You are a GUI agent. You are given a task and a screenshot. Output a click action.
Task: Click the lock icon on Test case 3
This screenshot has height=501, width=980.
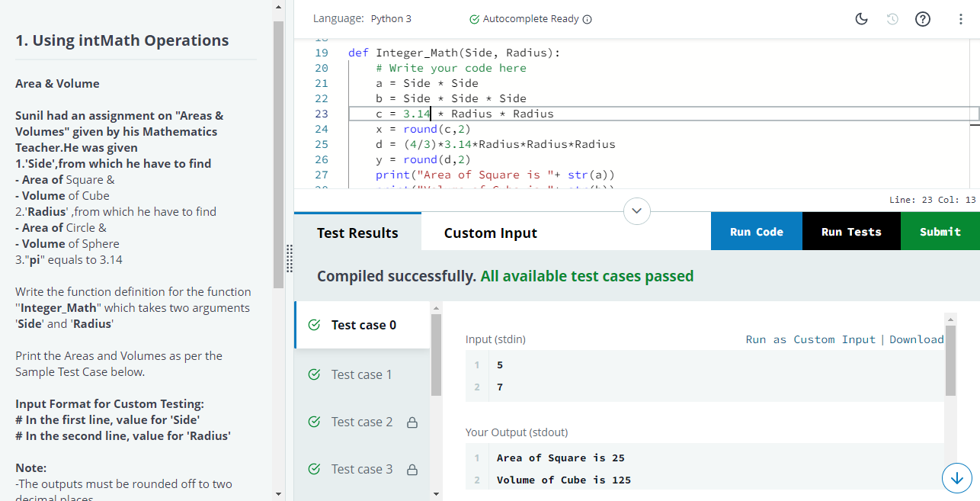click(x=412, y=470)
